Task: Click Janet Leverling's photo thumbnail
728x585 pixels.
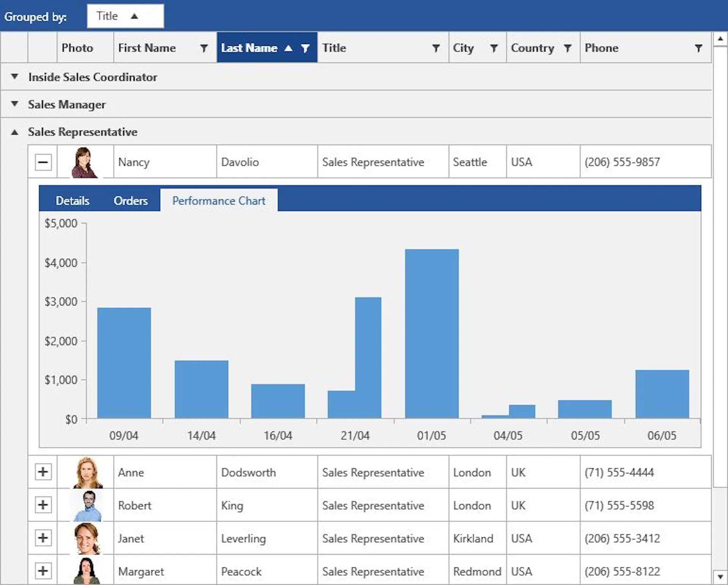Action: (x=87, y=538)
